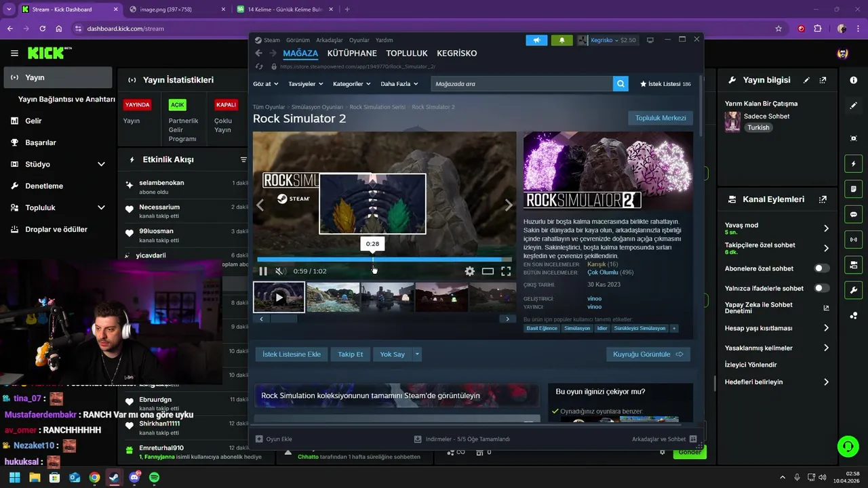Expand Tavsiyeler dropdown
This screenshot has height=488, width=868.
(306, 84)
